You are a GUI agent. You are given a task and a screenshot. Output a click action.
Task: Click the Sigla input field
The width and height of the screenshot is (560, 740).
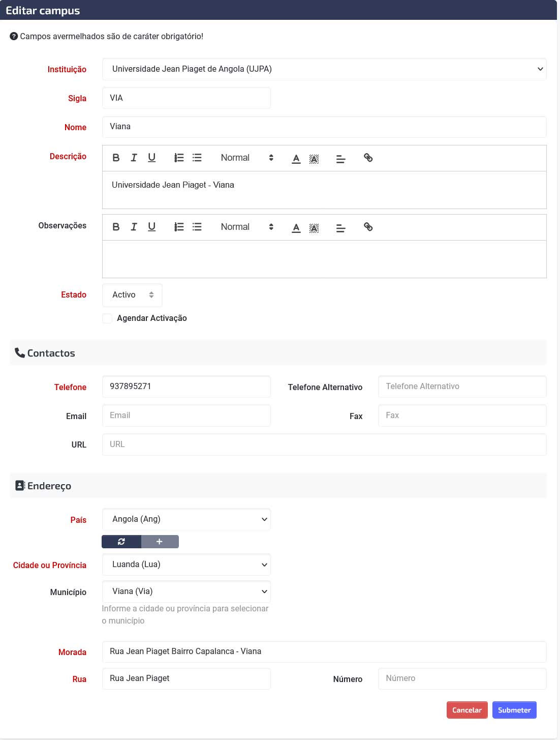(186, 98)
